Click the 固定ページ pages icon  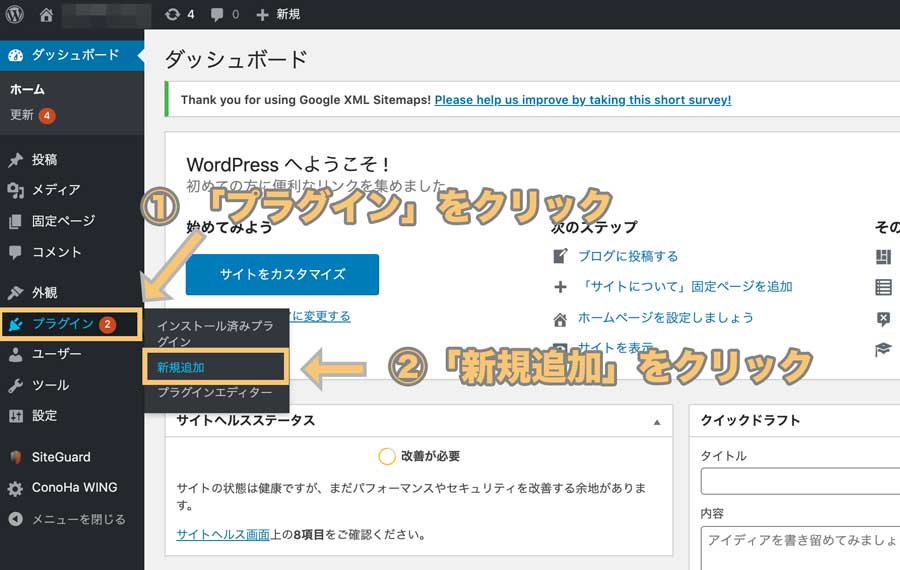15,221
